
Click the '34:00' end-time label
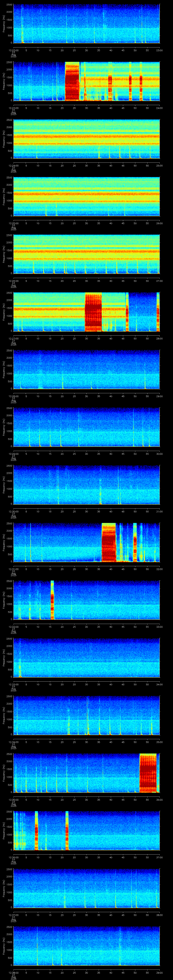[x=159, y=684]
